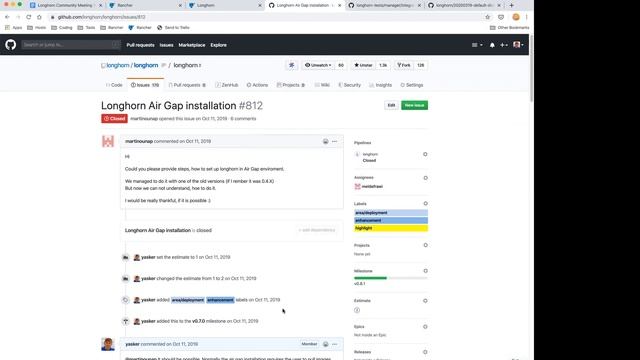Open the Chrome profile avatar
The image size is (640, 360).
(516, 17)
